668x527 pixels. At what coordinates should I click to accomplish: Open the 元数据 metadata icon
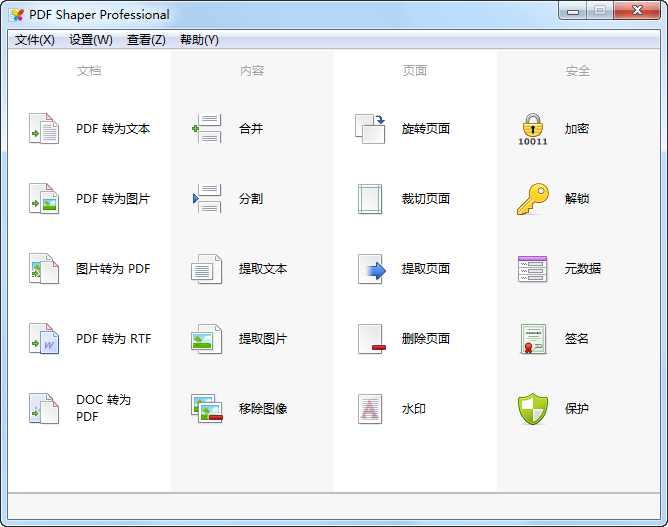(533, 269)
